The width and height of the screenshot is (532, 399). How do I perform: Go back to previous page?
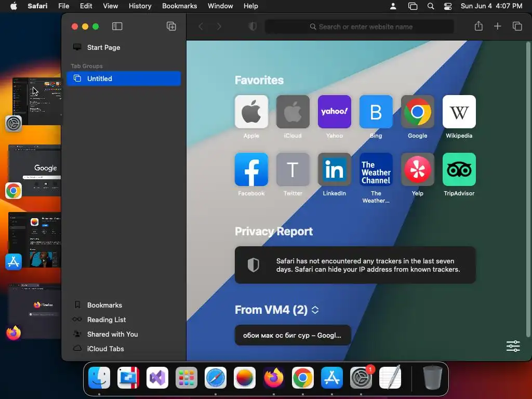(201, 26)
